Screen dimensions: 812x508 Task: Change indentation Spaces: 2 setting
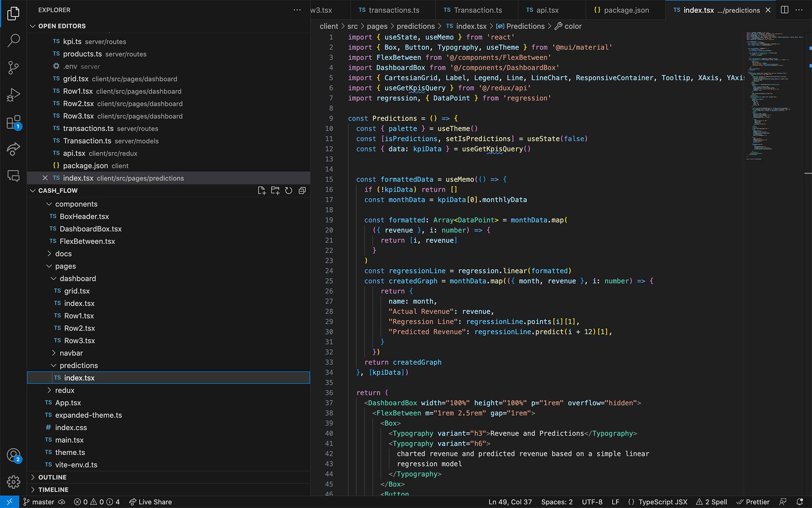click(557, 502)
